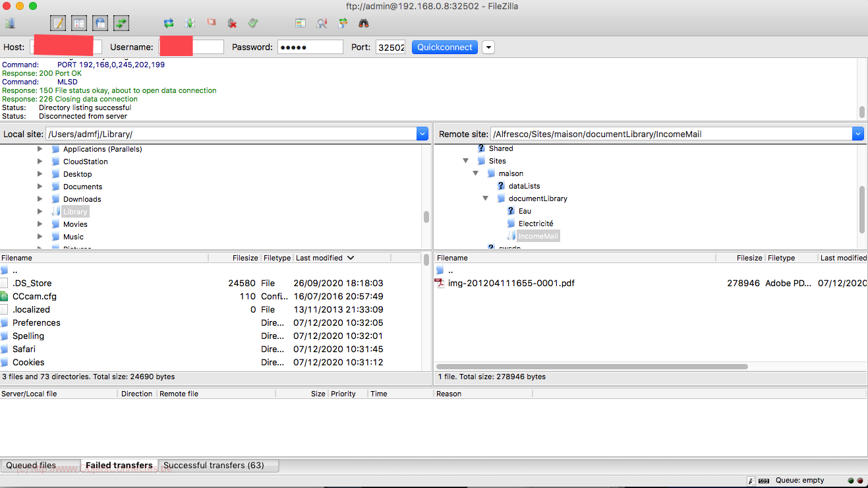Click the Preferences folder icon
This screenshot has width=868, height=488.
(5, 322)
